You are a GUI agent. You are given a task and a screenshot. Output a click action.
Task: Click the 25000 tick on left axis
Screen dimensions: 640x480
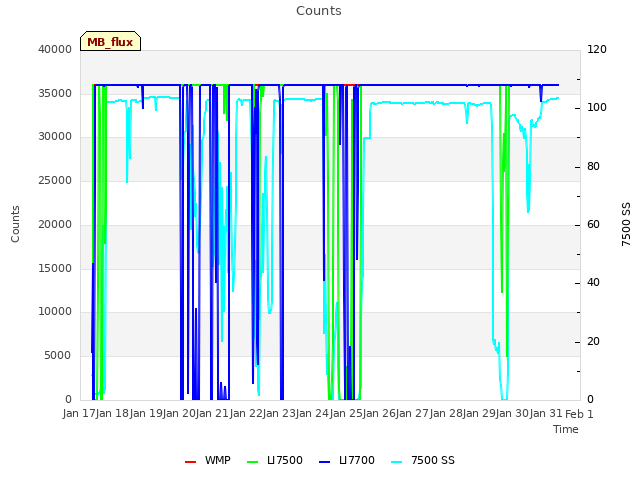click(55, 180)
